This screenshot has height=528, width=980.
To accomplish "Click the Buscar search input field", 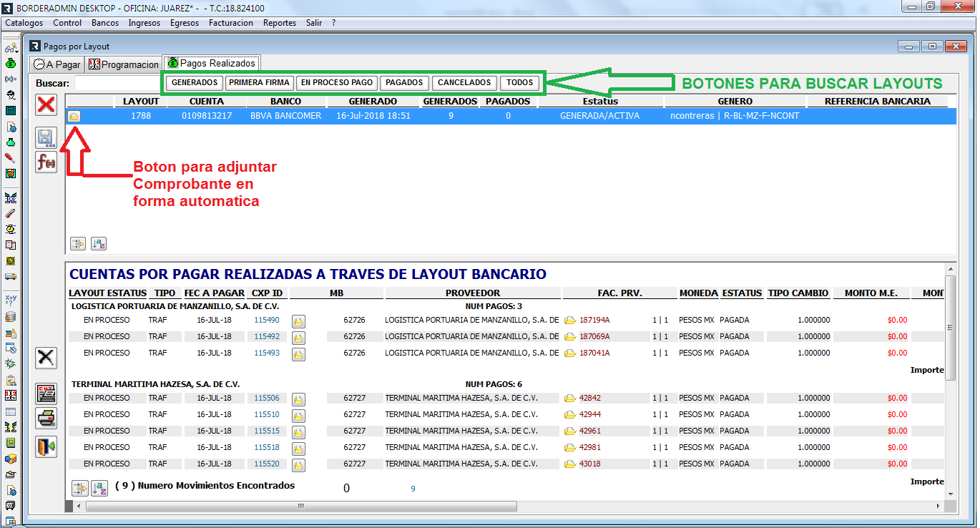I will click(118, 83).
